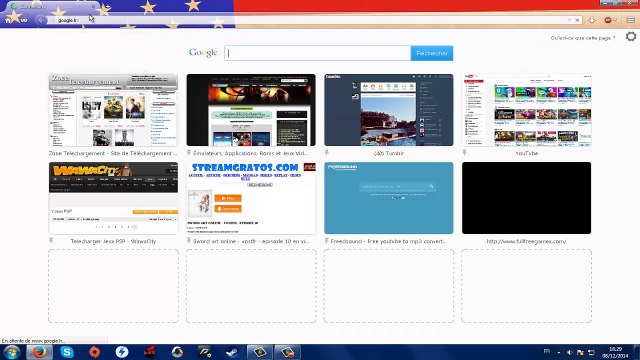Open the Windows Start button
640x360 pixels.
pyautogui.click(x=11, y=352)
